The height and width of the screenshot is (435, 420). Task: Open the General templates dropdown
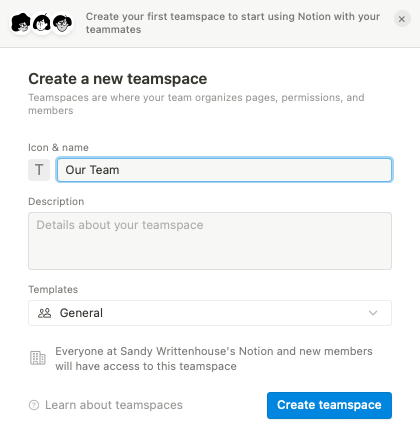click(x=210, y=313)
